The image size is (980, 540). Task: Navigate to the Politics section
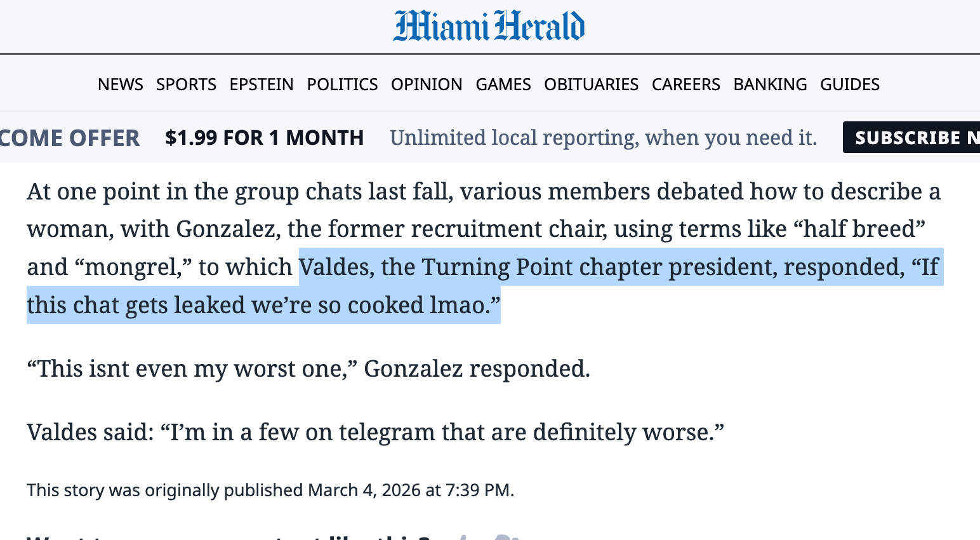[x=342, y=84]
